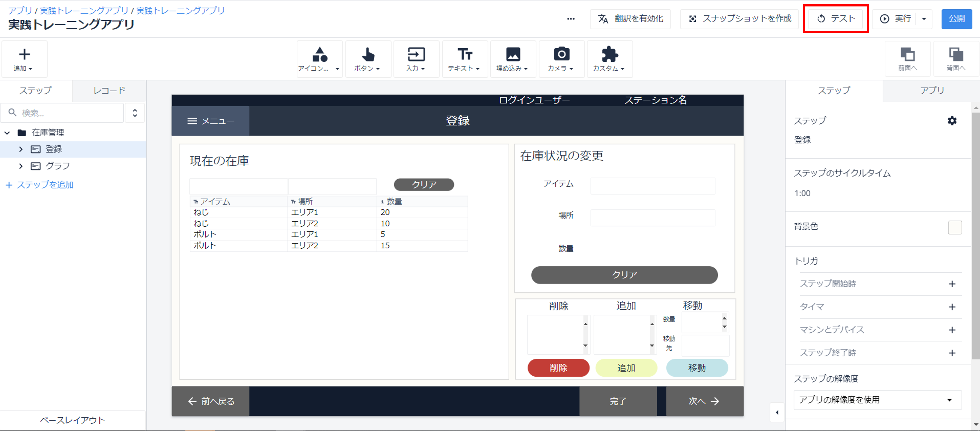This screenshot has height=431, width=980.
Task: Click the アイテム column header in table
Action: pyautogui.click(x=239, y=202)
